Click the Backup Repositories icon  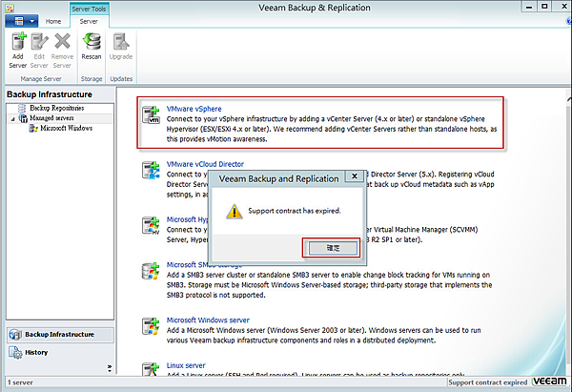[x=22, y=108]
